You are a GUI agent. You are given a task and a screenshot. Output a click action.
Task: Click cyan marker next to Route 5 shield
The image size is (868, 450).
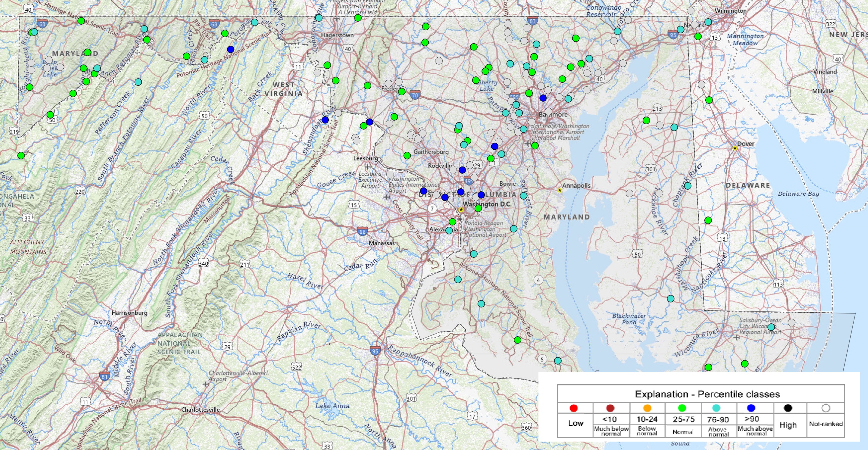click(558, 361)
